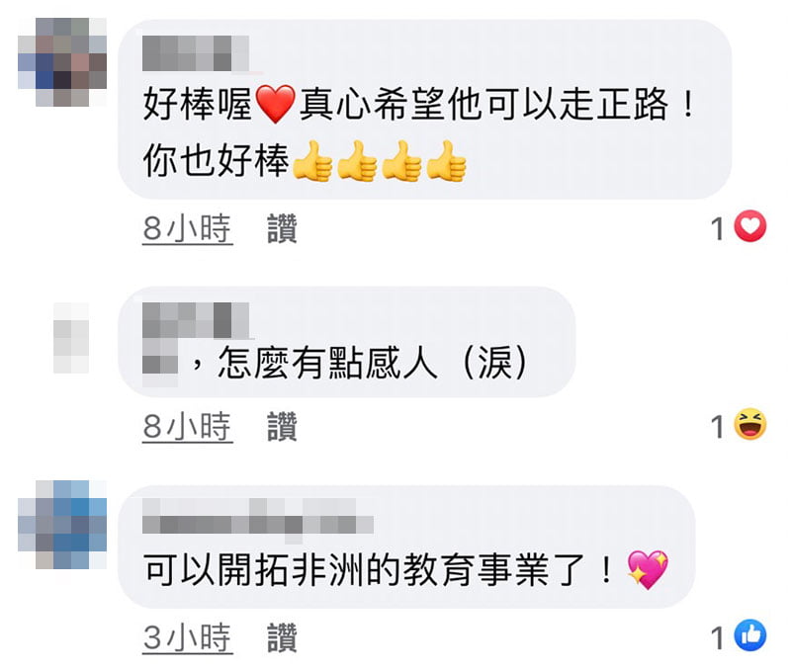Viewport: 791px width, 672px height.
Task: Open the 8小時 timestamp of second comment
Action: pyautogui.click(x=187, y=427)
